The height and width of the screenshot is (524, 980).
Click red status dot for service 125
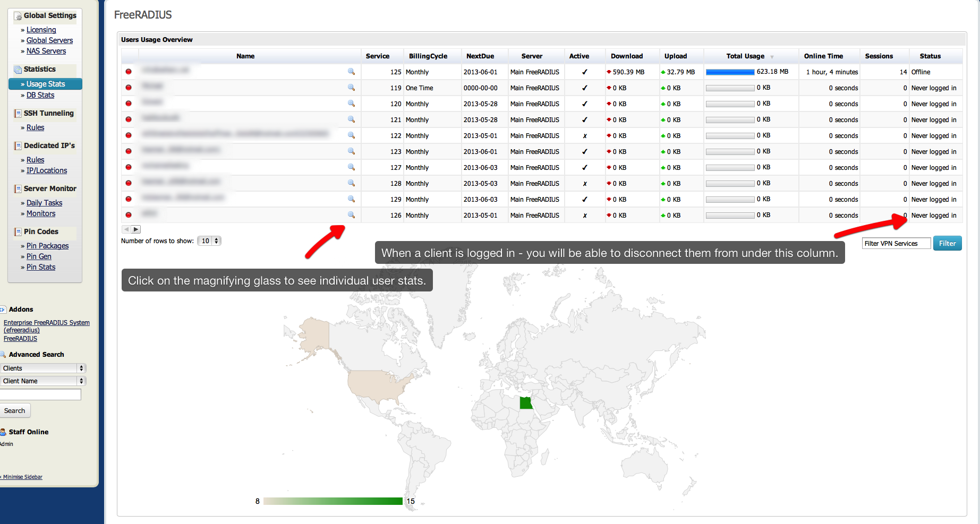(x=129, y=72)
